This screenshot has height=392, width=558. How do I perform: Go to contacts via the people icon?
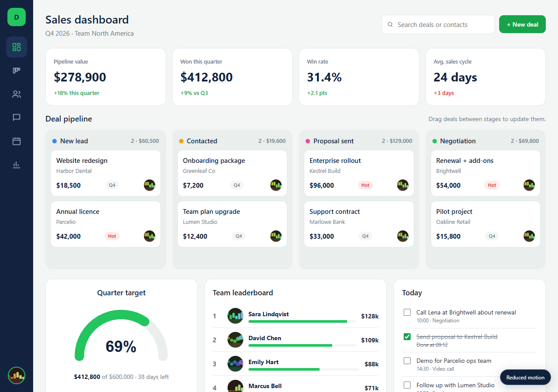coord(17,94)
